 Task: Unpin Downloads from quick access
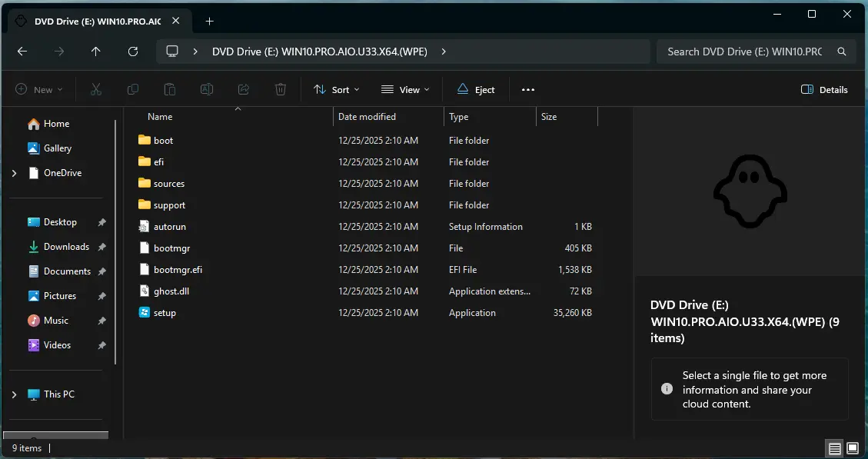click(101, 247)
